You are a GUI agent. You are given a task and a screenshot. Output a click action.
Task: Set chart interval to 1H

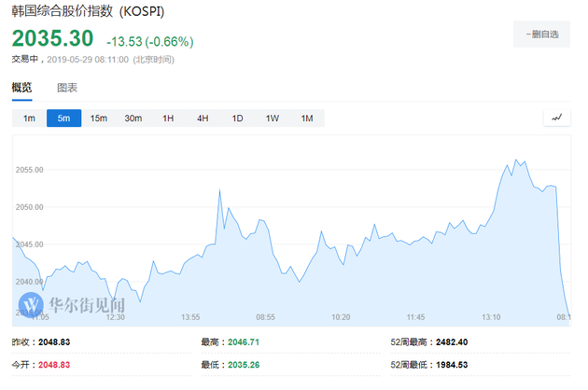(x=168, y=118)
